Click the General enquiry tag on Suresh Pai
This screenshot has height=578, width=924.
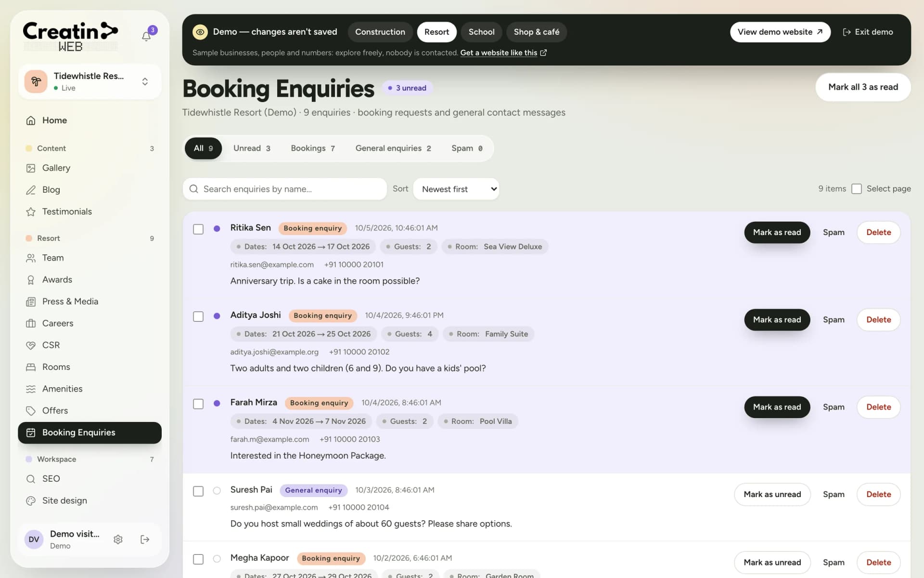pyautogui.click(x=313, y=490)
